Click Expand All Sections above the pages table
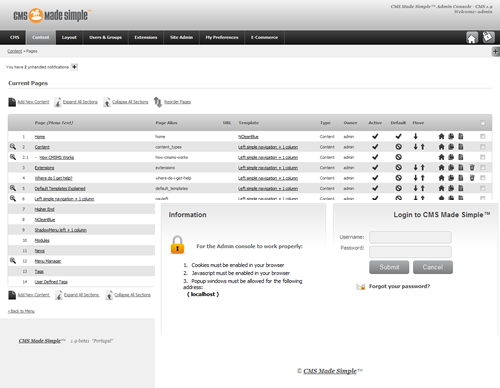 (80, 102)
